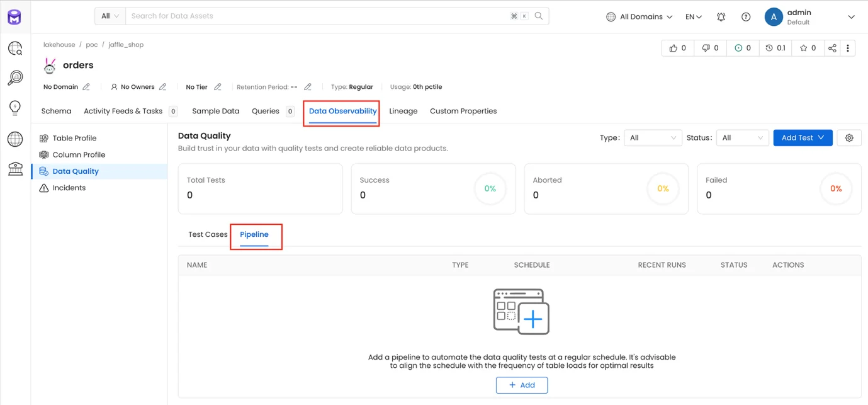Click the help question mark icon

pos(746,17)
